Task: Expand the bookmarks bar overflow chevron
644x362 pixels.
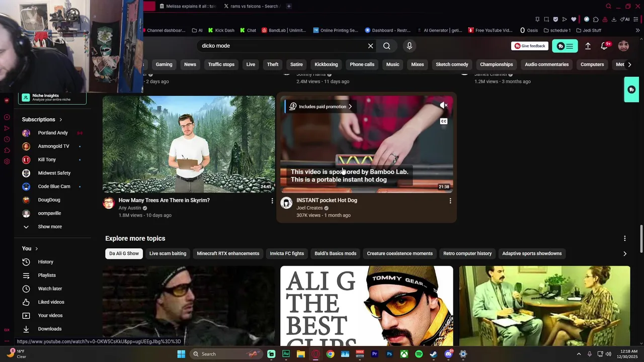Action: 637,30
